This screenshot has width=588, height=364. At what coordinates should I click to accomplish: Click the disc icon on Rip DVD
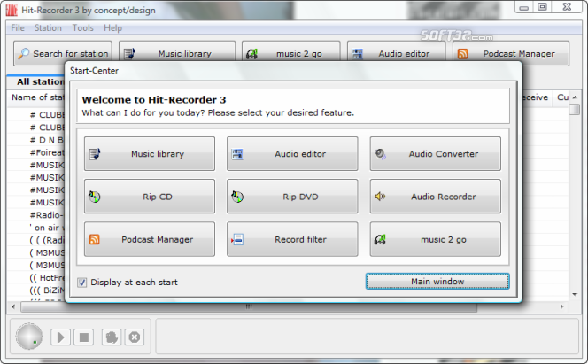237,197
